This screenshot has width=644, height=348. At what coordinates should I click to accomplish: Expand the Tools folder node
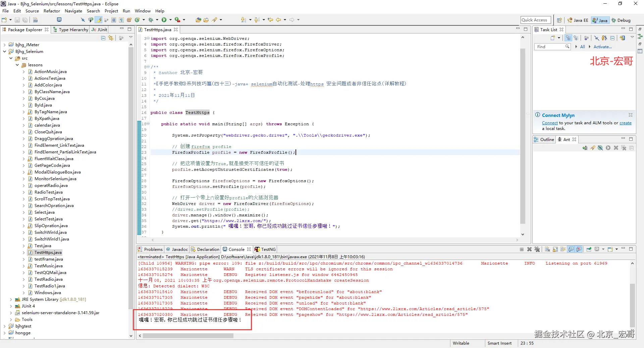coord(11,320)
